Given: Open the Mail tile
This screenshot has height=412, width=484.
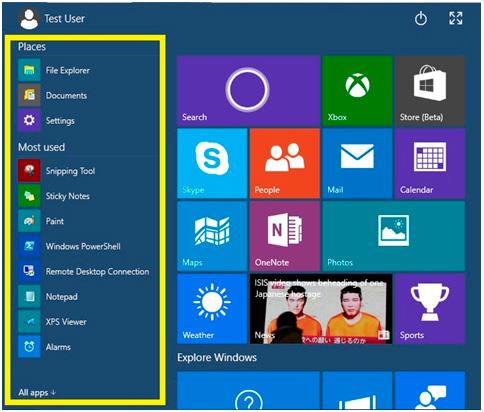Looking at the screenshot, I should (x=357, y=163).
